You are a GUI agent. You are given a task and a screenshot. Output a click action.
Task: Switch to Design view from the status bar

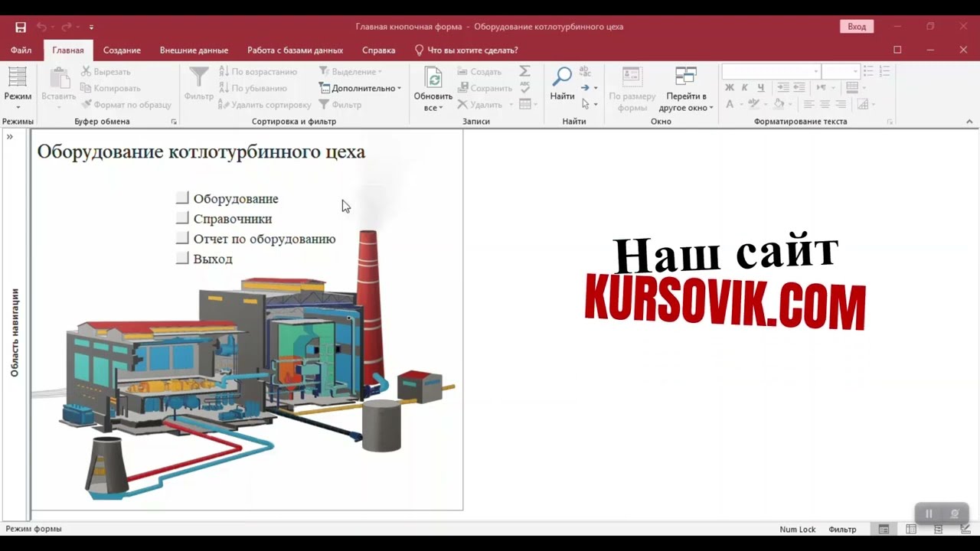coord(965,529)
